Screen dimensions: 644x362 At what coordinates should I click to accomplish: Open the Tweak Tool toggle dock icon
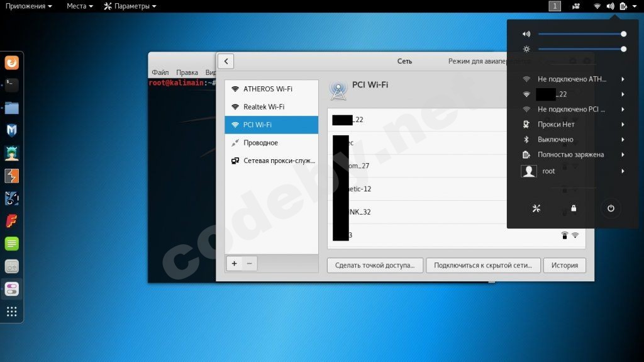point(11,289)
